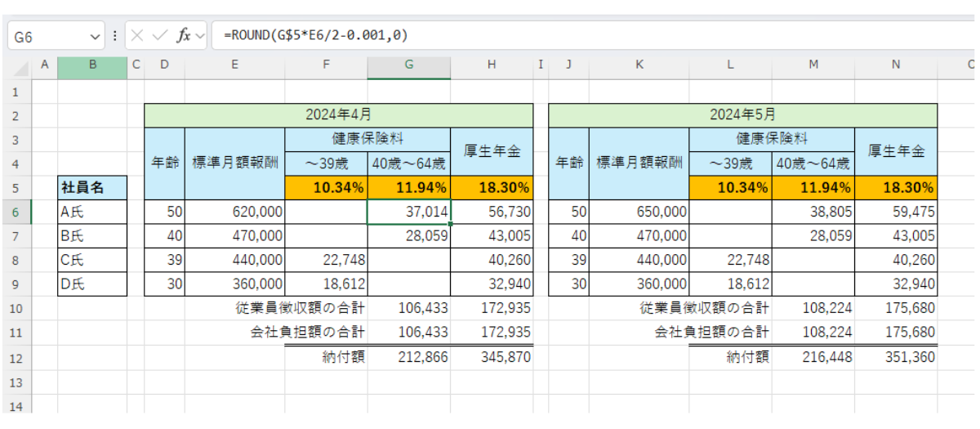Click the small chevron right of fx
This screenshot has height=429, width=980.
coord(200,37)
